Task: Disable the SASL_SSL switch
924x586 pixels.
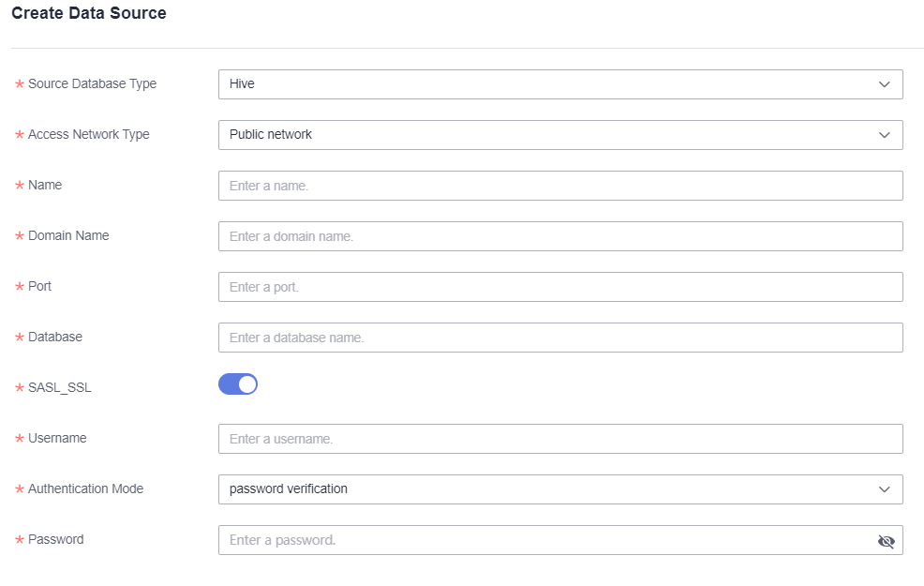Action: pos(238,384)
